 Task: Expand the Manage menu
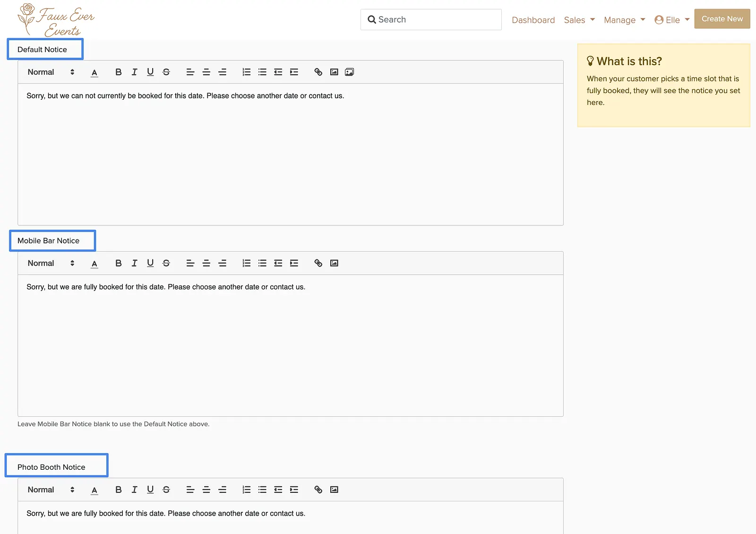point(625,20)
